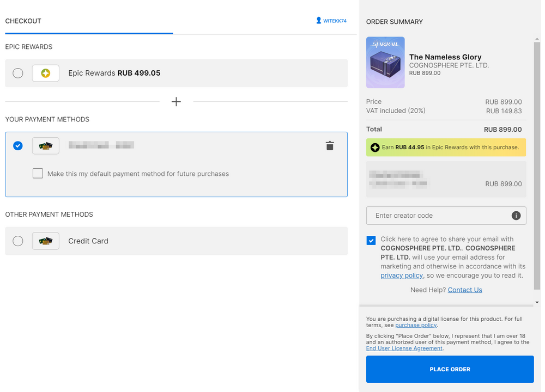Click the OTHER PAYMENT METHODS heading
Viewport: 545px width, 392px height.
click(x=49, y=215)
